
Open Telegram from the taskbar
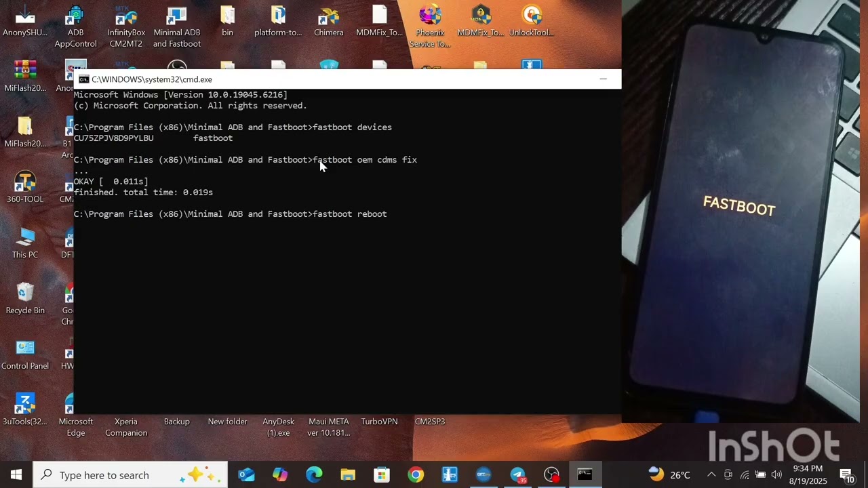pos(517,474)
